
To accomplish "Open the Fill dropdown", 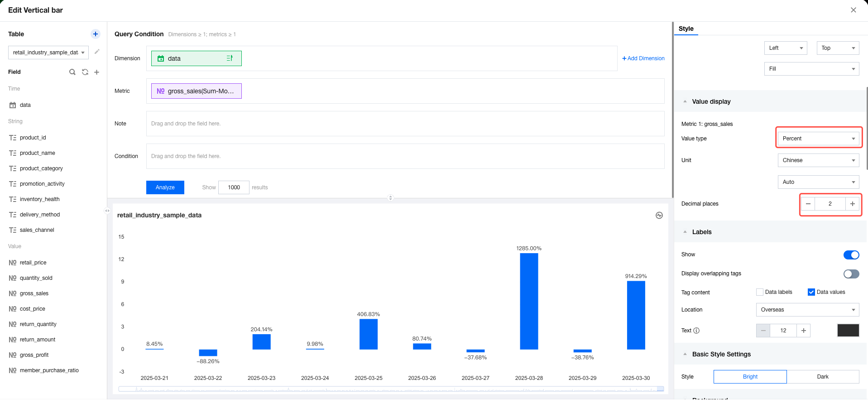I will coord(812,69).
